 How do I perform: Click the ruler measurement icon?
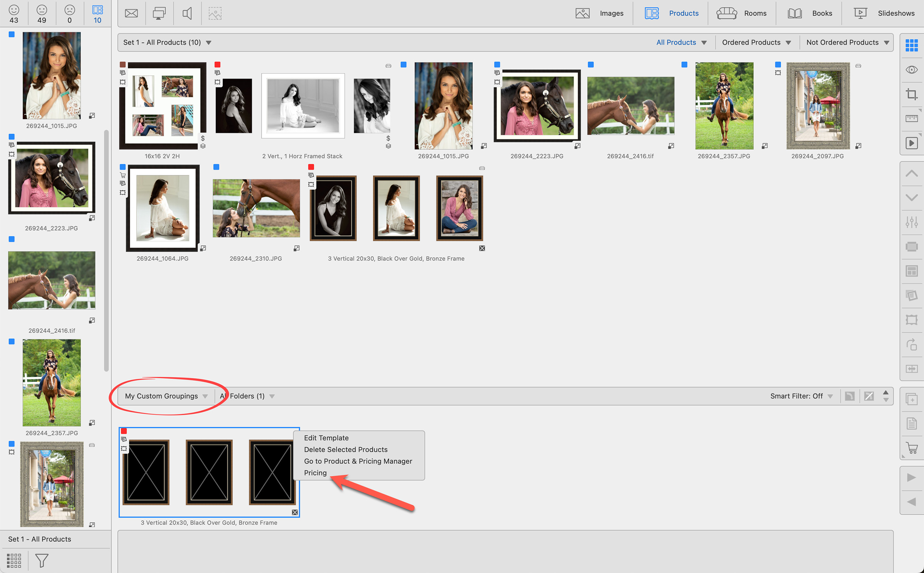coord(912,118)
